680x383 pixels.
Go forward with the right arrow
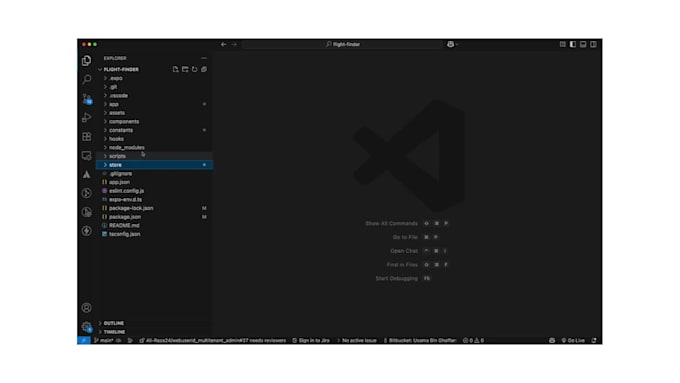coord(234,44)
